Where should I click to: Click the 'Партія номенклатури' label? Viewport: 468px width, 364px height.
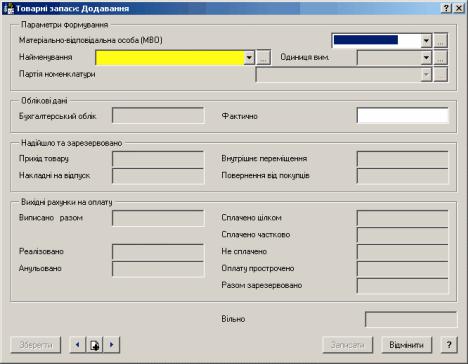57,74
